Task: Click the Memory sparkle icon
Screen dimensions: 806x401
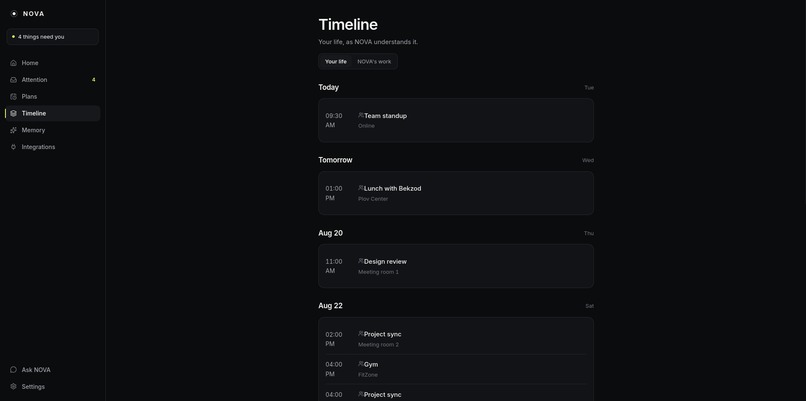Action: click(x=13, y=130)
